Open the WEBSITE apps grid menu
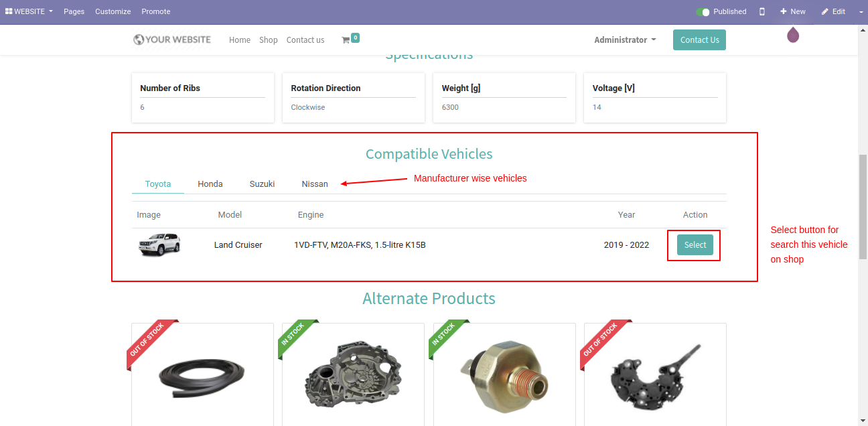Image resolution: width=868 pixels, height=426 pixels. click(29, 11)
